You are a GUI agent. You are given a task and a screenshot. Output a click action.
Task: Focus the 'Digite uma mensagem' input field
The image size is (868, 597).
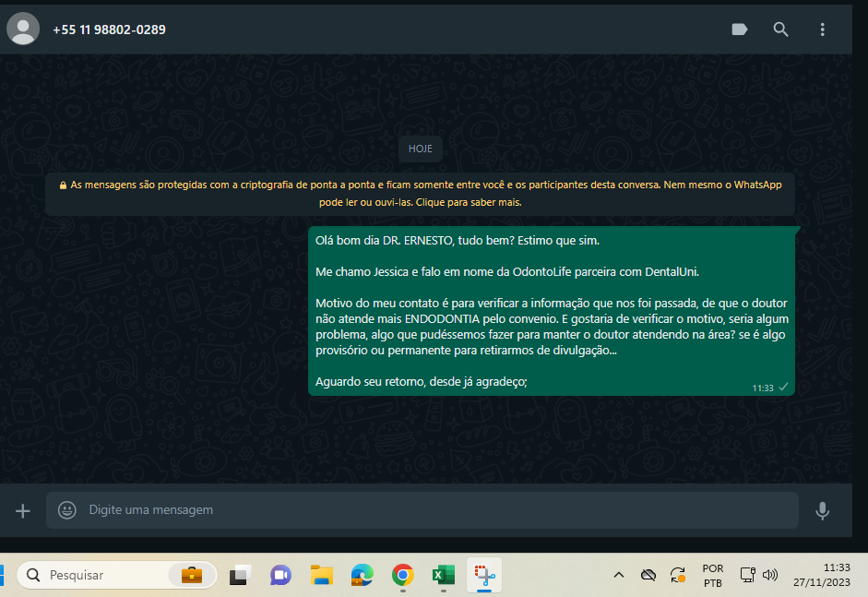tap(422, 510)
